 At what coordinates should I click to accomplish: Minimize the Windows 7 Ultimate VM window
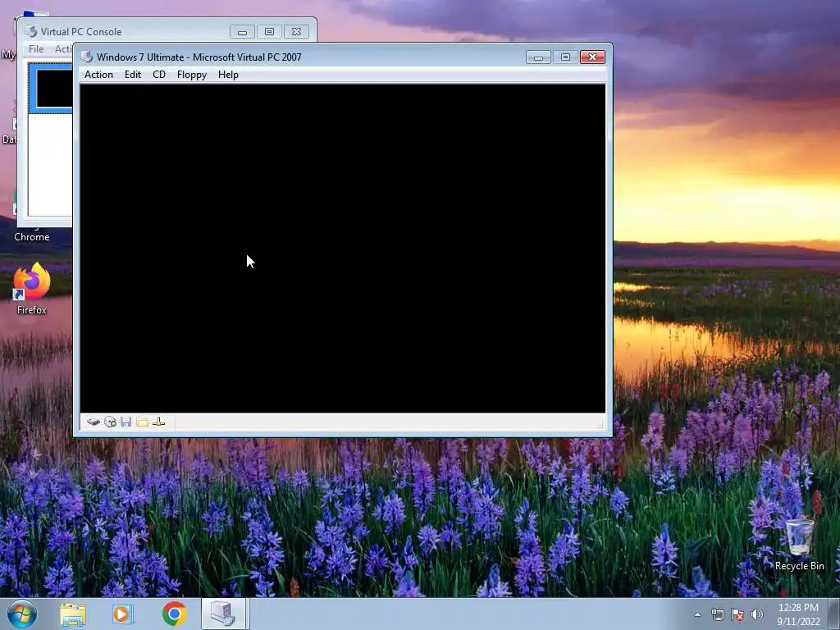538,57
